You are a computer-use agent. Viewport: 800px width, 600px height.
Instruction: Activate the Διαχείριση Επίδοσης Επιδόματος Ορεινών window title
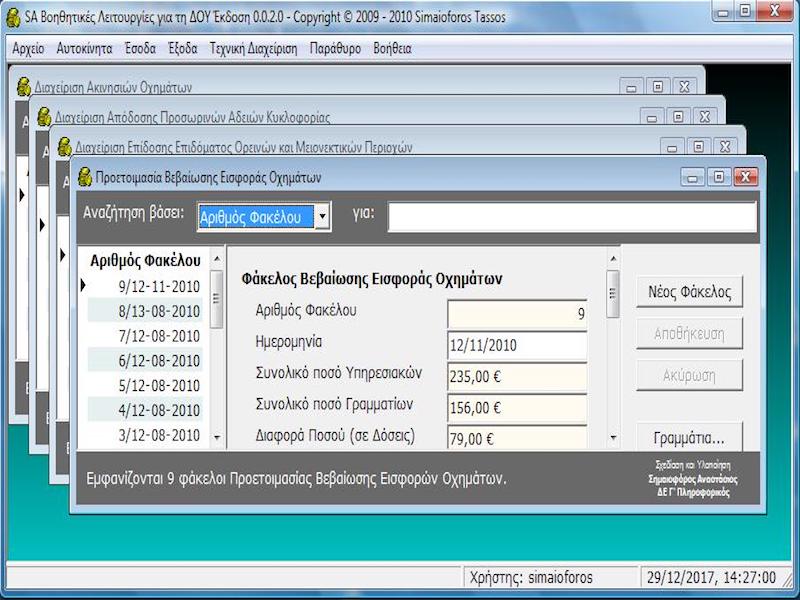tap(244, 147)
